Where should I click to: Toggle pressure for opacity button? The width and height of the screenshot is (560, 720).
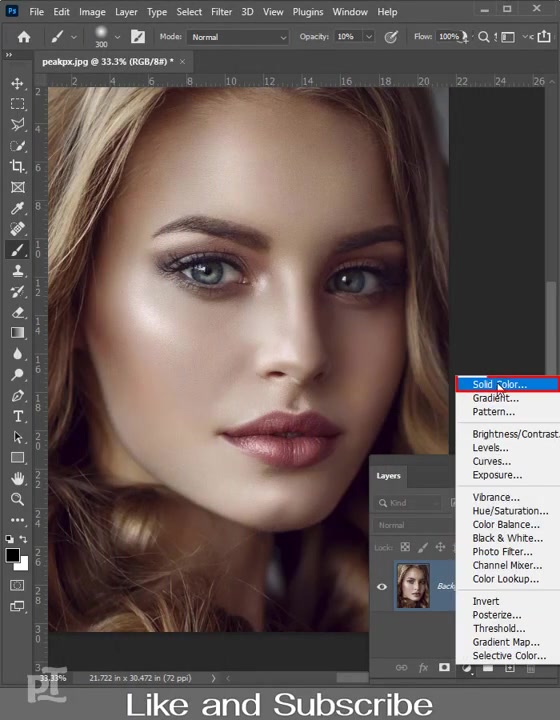point(391,37)
